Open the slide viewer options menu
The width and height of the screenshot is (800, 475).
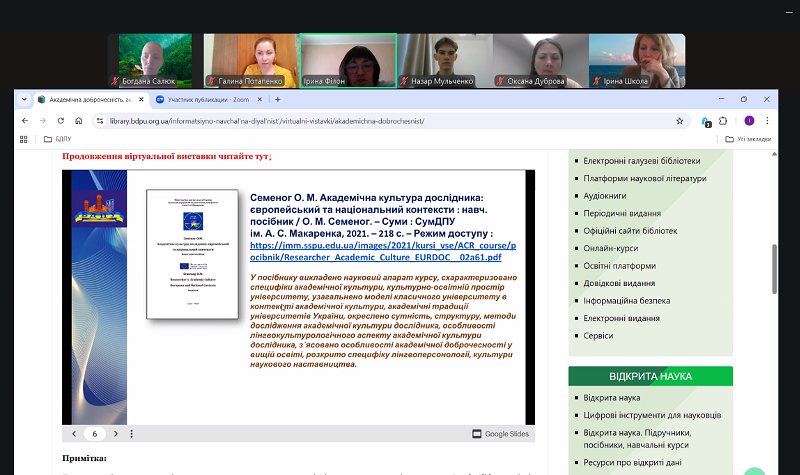click(134, 434)
